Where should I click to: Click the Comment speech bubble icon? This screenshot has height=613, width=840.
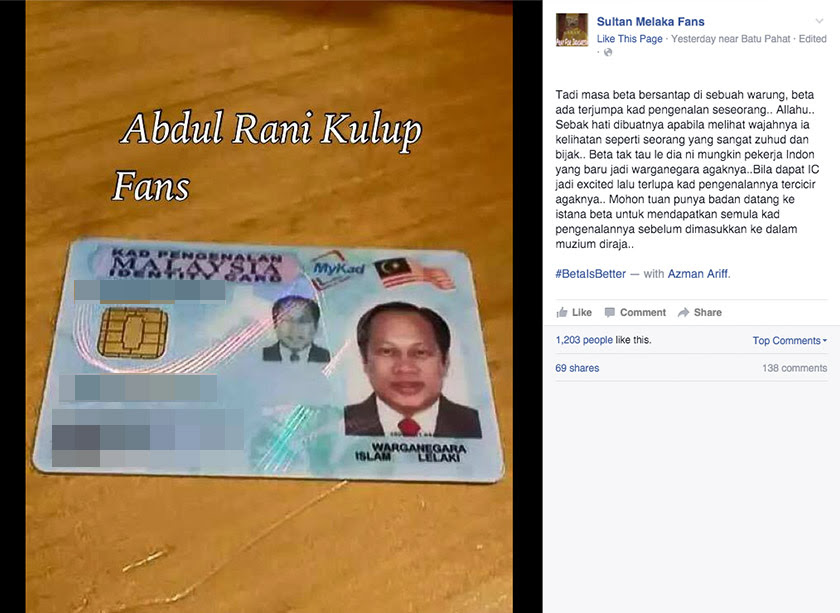point(609,312)
